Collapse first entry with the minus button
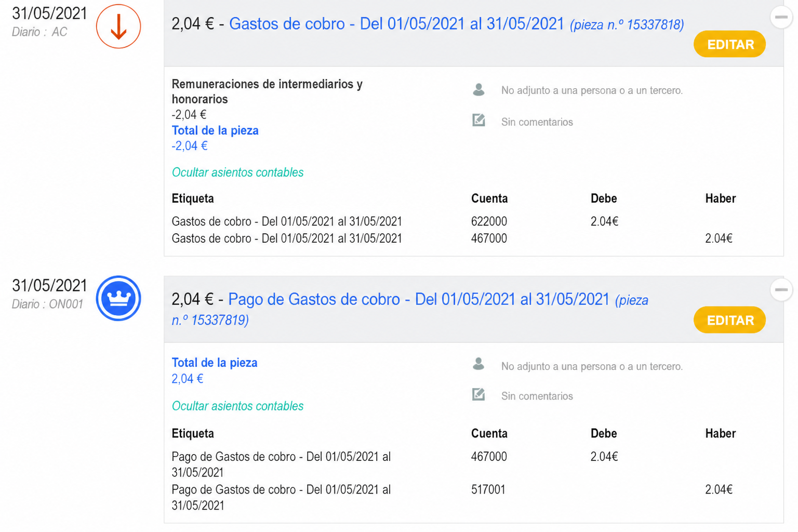798x532 pixels. 781,17
